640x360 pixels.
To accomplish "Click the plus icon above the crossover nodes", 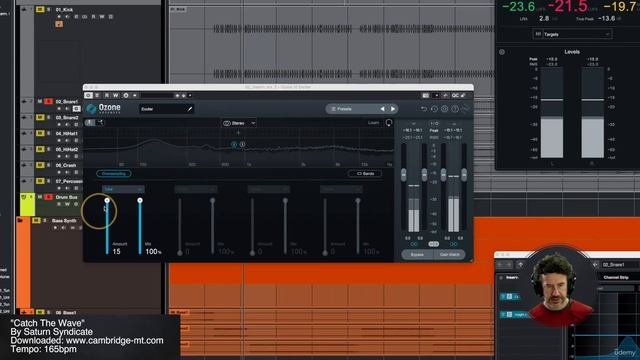I will tap(238, 132).
